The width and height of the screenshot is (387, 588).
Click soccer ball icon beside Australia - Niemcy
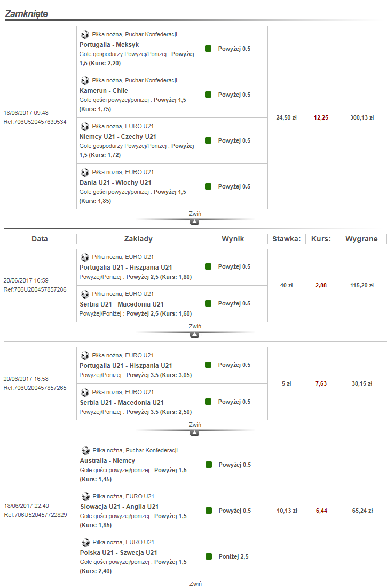tap(85, 450)
